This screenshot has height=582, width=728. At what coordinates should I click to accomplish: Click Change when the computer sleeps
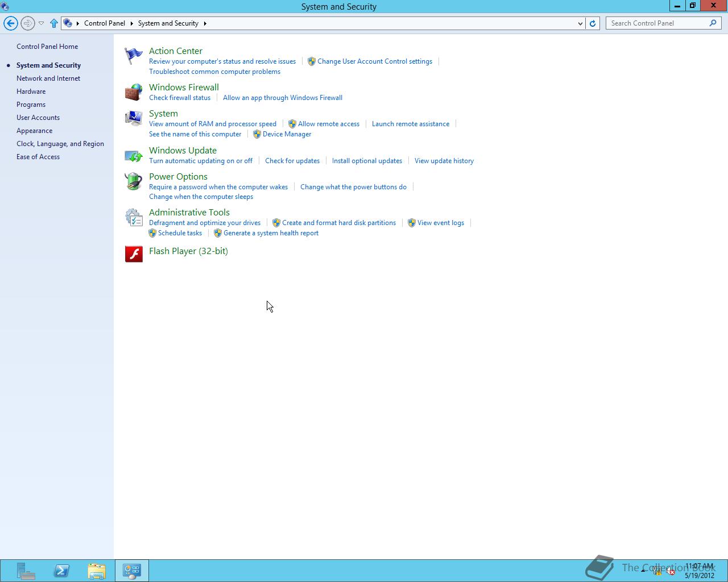click(201, 197)
